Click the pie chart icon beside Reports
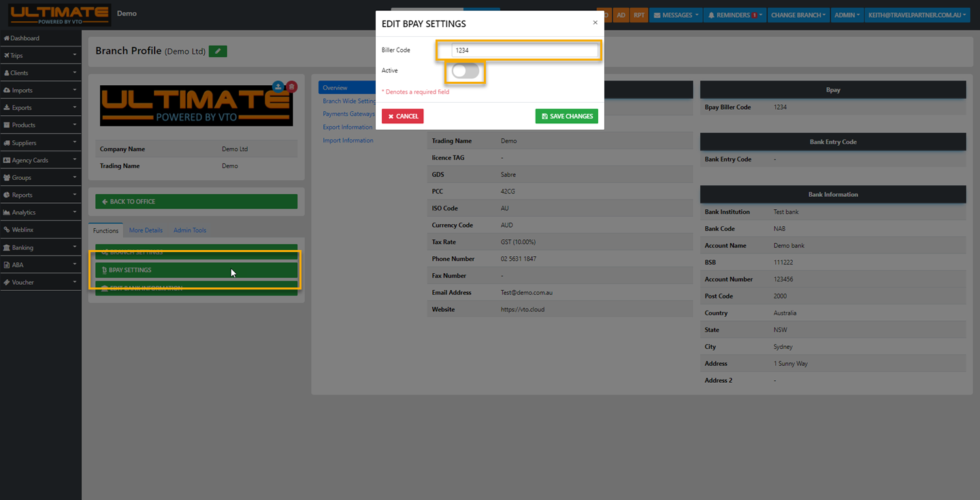The image size is (980, 500). (7, 195)
